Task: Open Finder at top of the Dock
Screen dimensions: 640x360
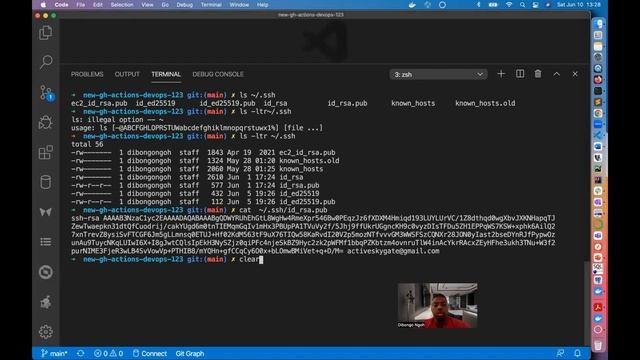Action: [598, 24]
